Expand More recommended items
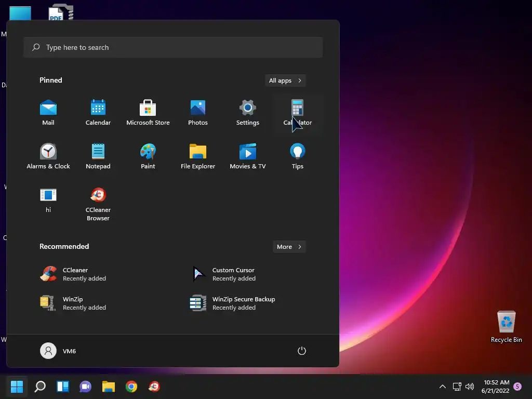 (x=289, y=247)
